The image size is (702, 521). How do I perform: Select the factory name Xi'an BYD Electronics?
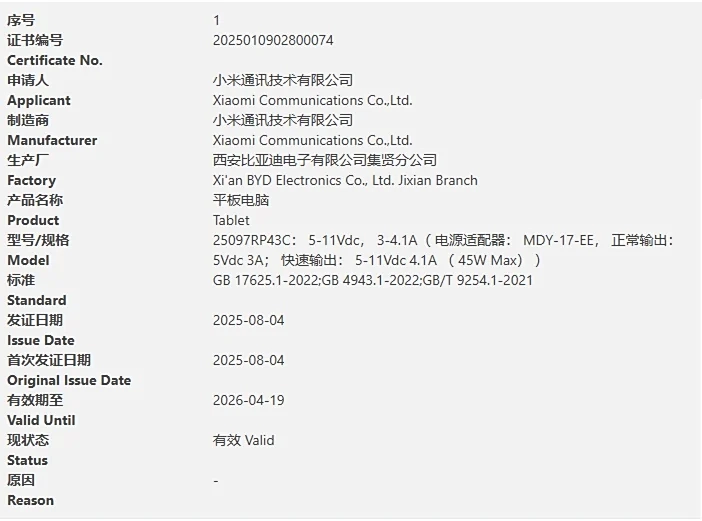pyautogui.click(x=345, y=180)
